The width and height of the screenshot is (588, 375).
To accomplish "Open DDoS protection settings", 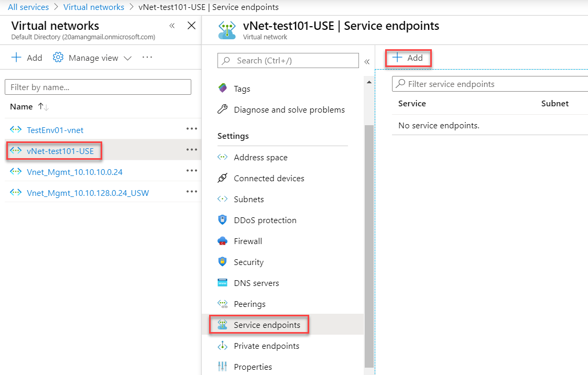I will 265,220.
